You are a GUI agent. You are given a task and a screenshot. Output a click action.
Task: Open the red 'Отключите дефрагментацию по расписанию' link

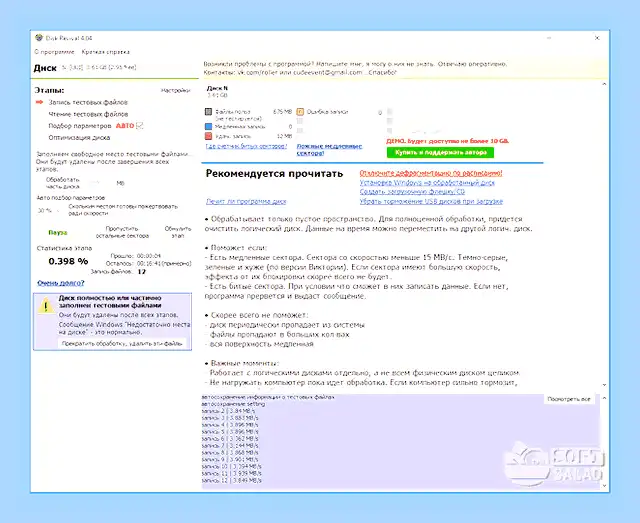[431, 173]
